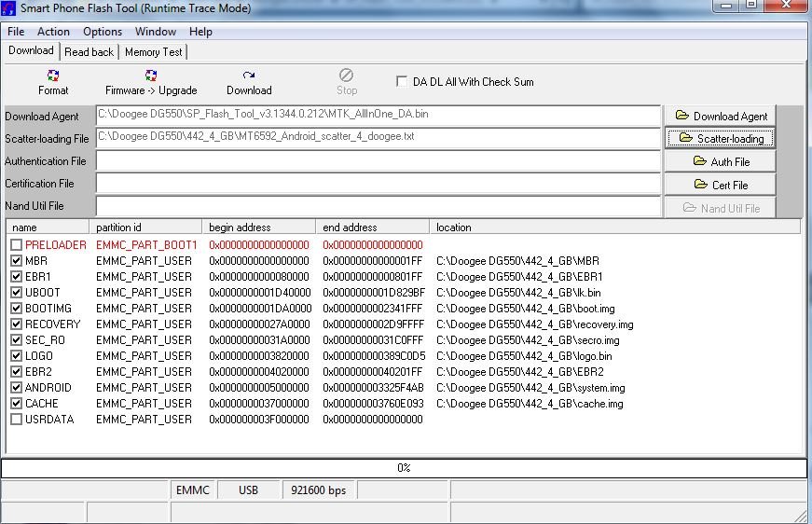The width and height of the screenshot is (812, 524).
Task: Enable DA DL All With Check Sum
Action: point(402,81)
